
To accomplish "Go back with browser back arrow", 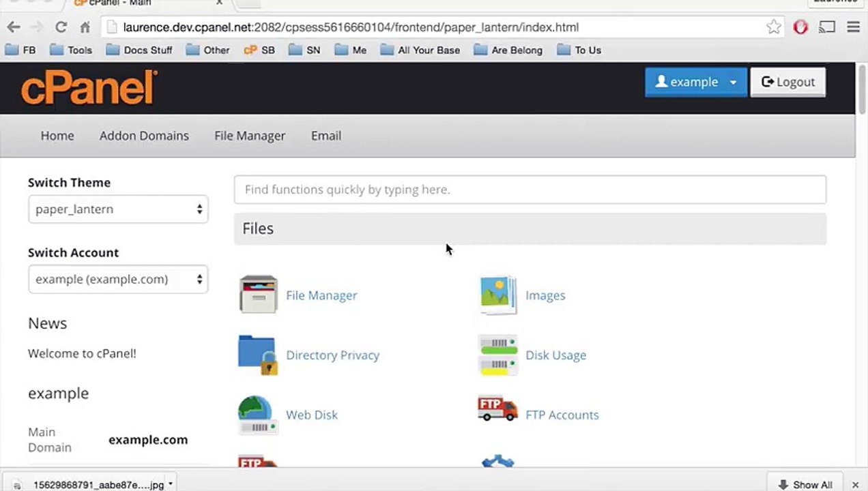I will (x=14, y=27).
